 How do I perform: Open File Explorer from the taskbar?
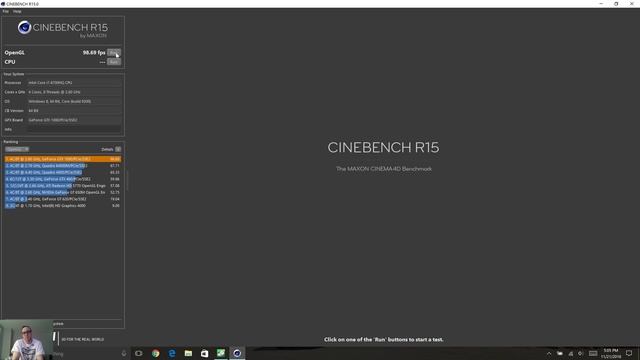pos(188,353)
